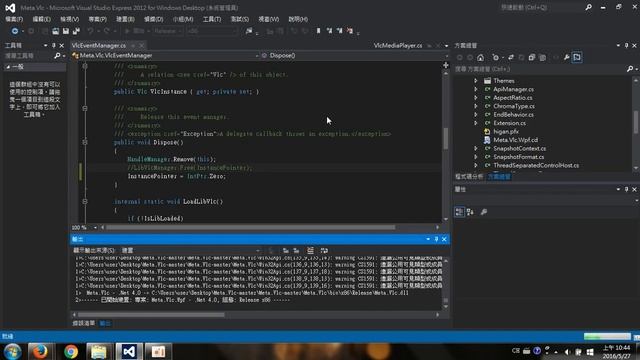Select AspectRatio.cs in Solution Explorer
The height and width of the screenshot is (360, 640).
(513, 98)
